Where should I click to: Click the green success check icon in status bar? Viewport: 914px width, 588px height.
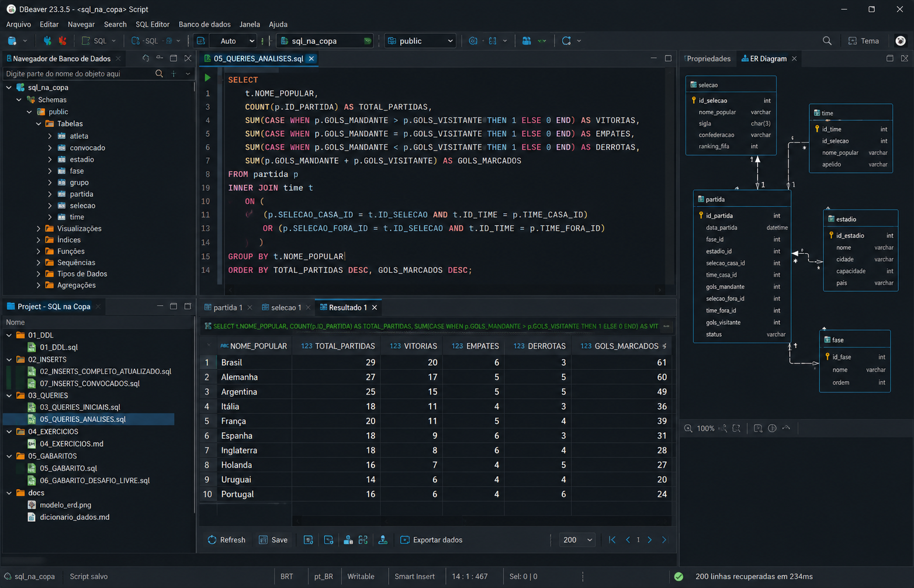point(679,576)
